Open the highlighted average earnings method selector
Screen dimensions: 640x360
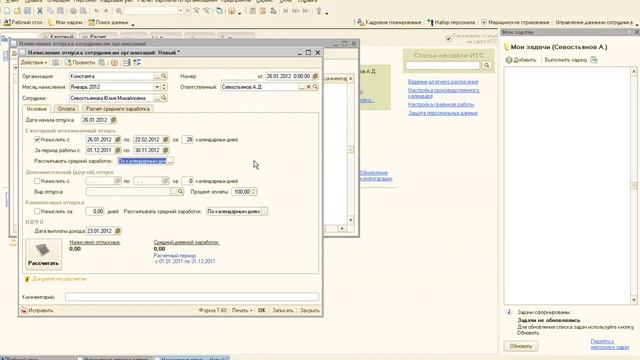point(171,161)
